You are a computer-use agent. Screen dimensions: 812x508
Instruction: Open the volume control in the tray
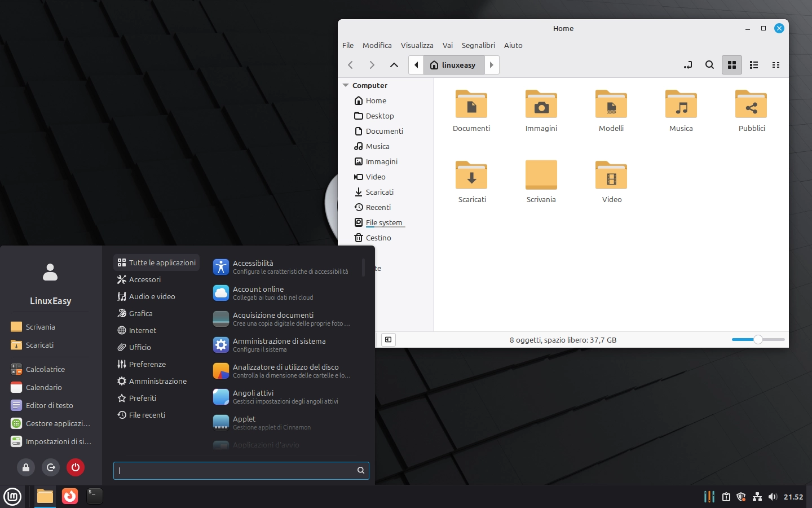pyautogui.click(x=773, y=497)
